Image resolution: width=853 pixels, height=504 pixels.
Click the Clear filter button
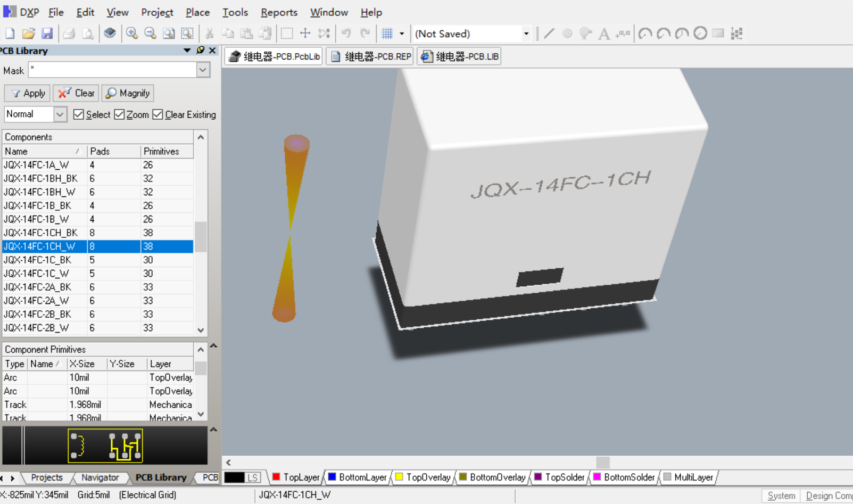[76, 93]
